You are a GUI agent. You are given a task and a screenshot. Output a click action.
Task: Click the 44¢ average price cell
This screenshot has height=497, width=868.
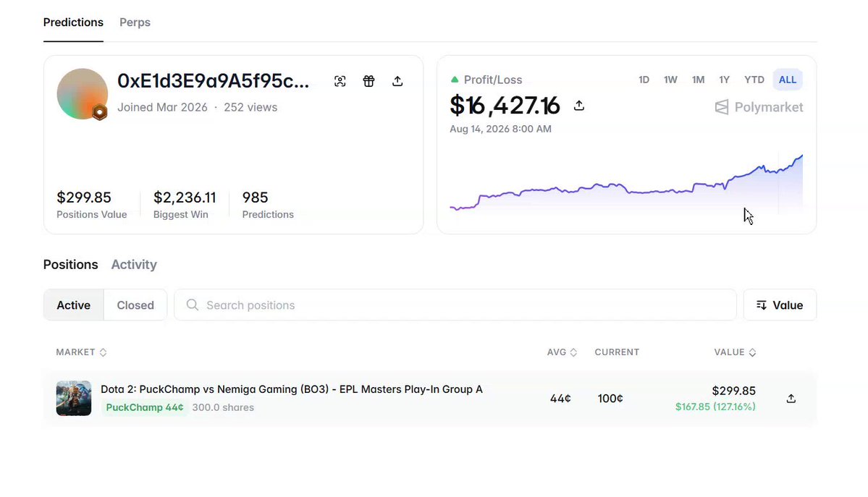point(560,399)
